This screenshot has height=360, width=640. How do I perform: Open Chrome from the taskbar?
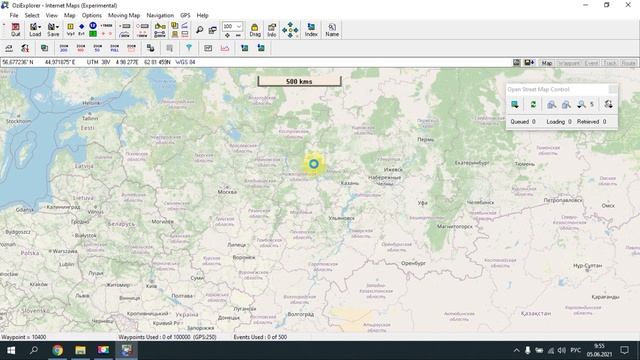point(58,350)
